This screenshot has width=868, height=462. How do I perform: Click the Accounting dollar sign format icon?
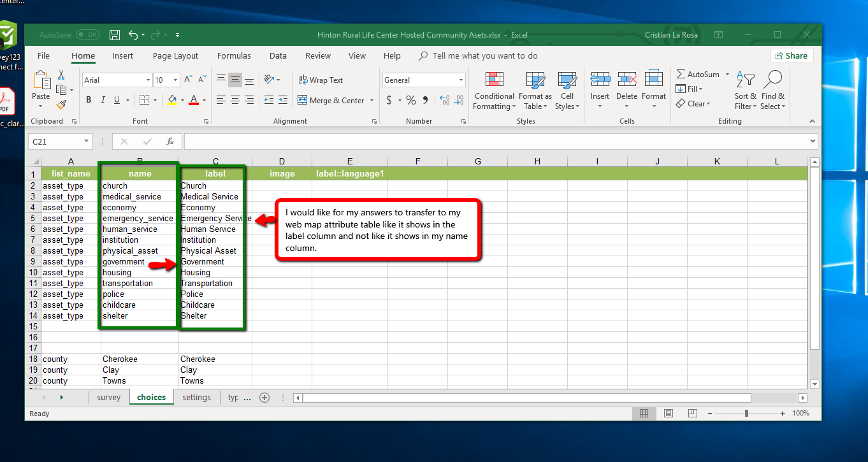(x=389, y=100)
